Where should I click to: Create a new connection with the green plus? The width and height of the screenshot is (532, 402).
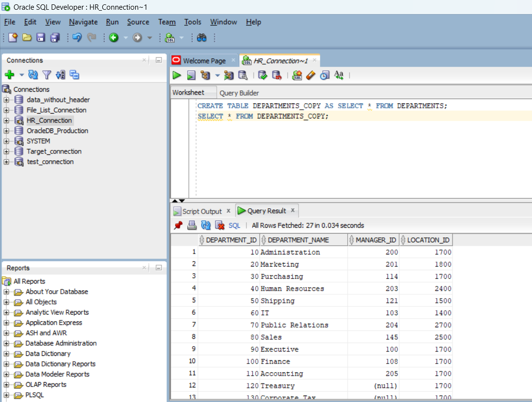point(9,75)
